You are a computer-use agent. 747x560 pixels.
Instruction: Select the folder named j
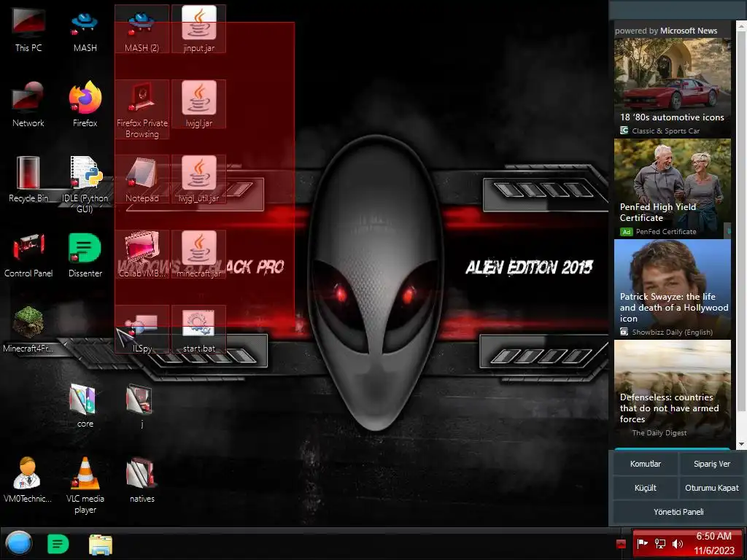[x=141, y=405]
